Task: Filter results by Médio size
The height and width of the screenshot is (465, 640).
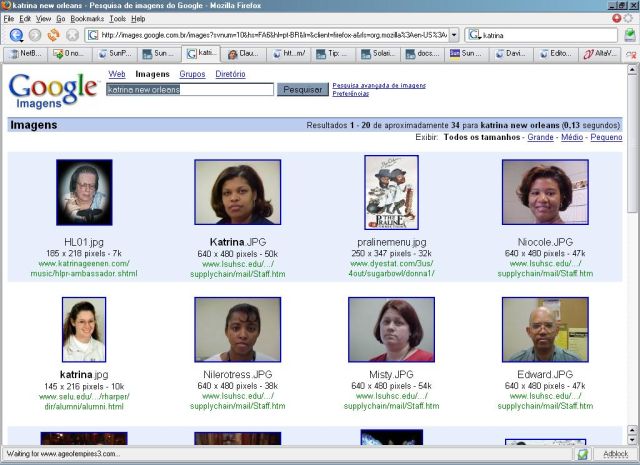Action: point(572,137)
